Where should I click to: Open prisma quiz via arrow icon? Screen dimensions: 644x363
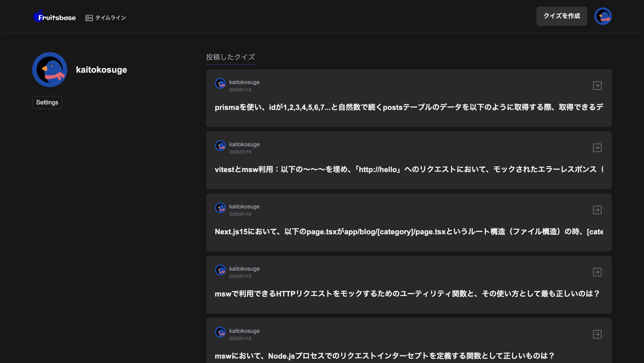click(597, 86)
